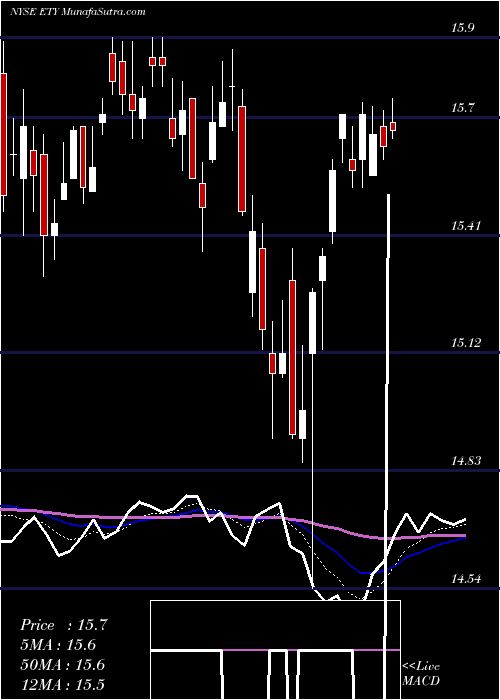The image size is (500, 700).
Task: Click the 15.12 price axis label
Action: [x=466, y=343]
